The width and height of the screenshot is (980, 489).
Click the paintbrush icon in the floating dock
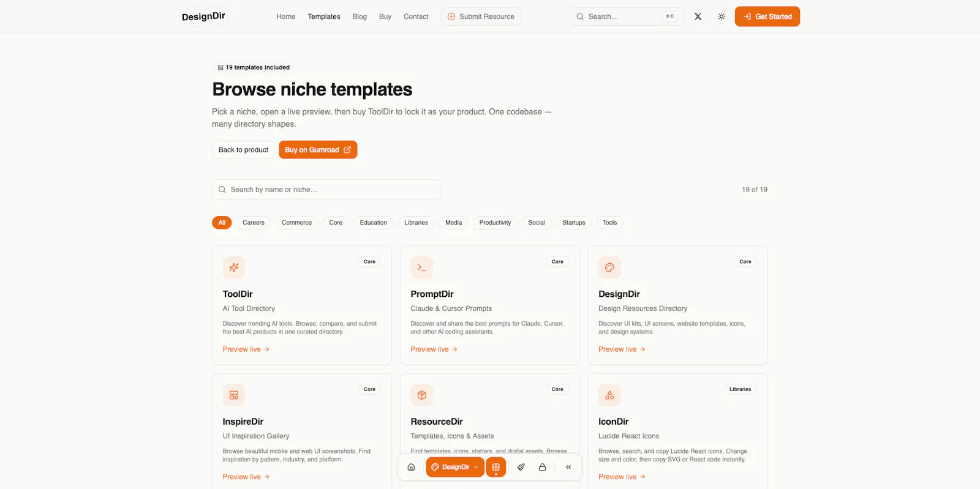coord(521,467)
